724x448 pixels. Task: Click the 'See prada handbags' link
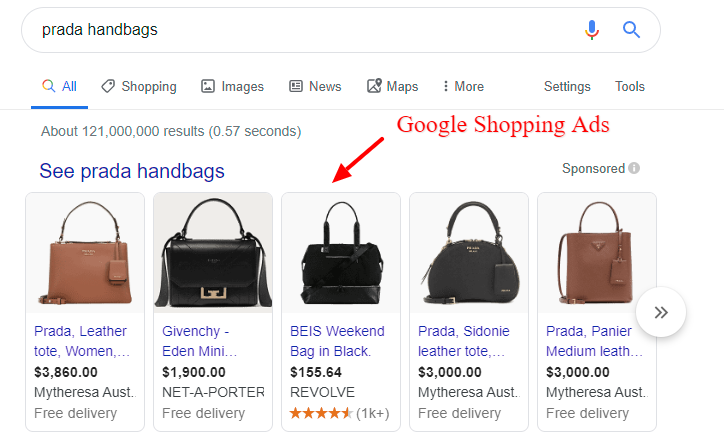[132, 171]
